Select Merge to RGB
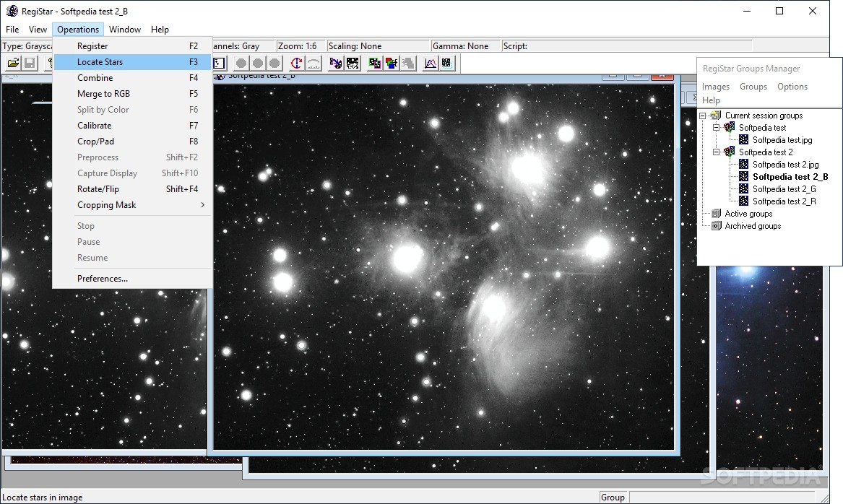The width and height of the screenshot is (843, 504). pyautogui.click(x=133, y=93)
